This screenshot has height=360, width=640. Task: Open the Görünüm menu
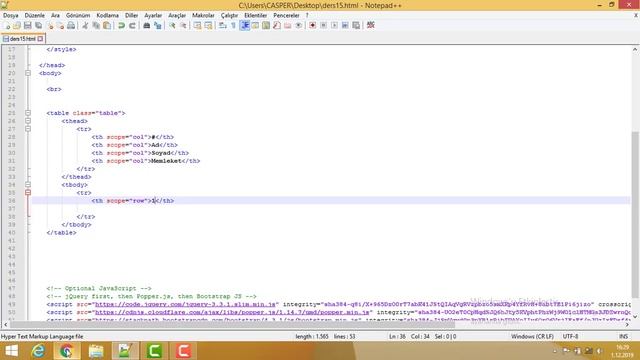78,15
